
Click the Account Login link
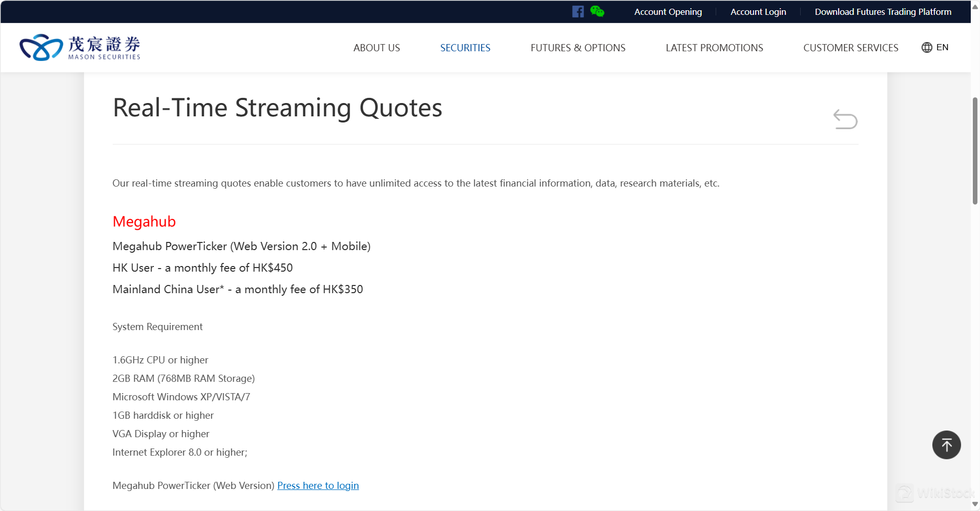point(758,12)
